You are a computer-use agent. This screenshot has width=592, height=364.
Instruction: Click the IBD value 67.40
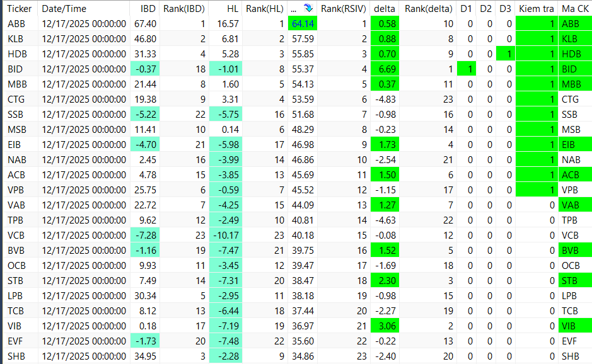146,24
